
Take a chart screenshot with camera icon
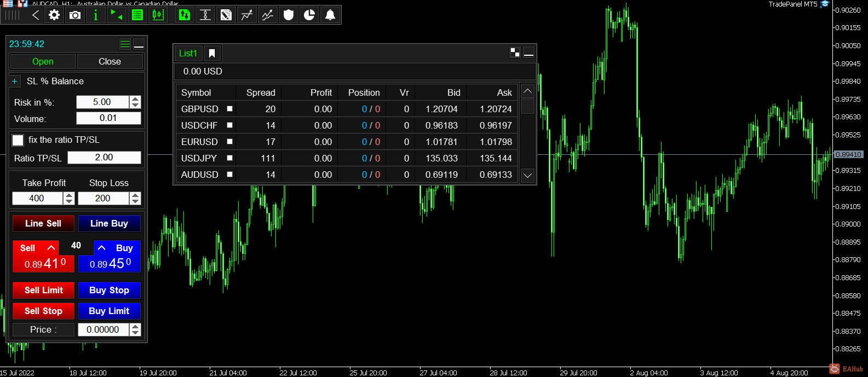[75, 15]
